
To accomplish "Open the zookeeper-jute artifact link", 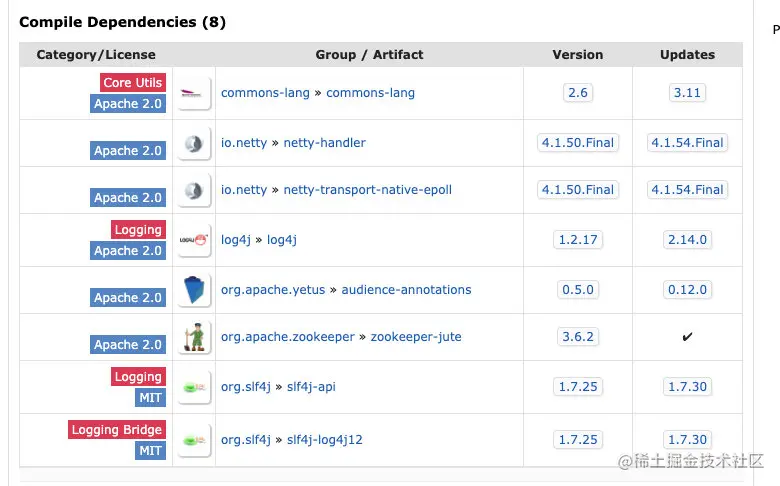I will pyautogui.click(x=416, y=337).
